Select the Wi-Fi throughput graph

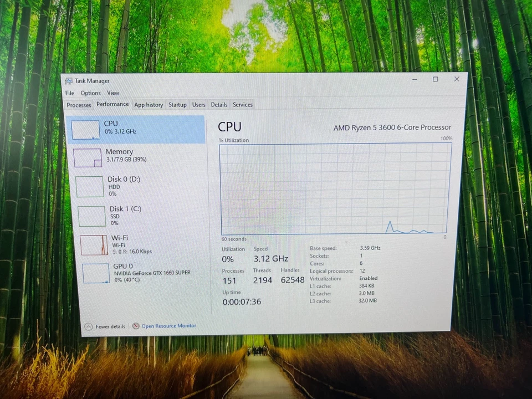94,244
